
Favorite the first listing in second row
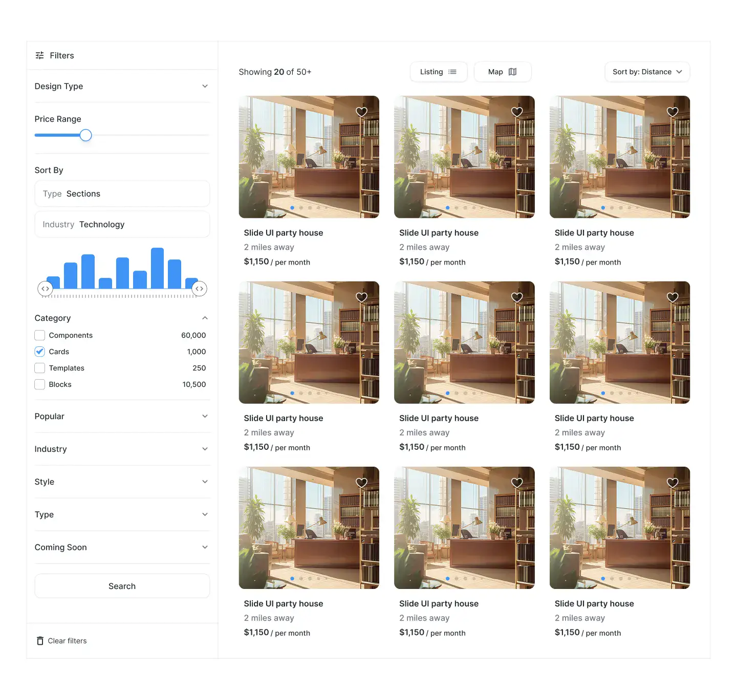coord(362,297)
